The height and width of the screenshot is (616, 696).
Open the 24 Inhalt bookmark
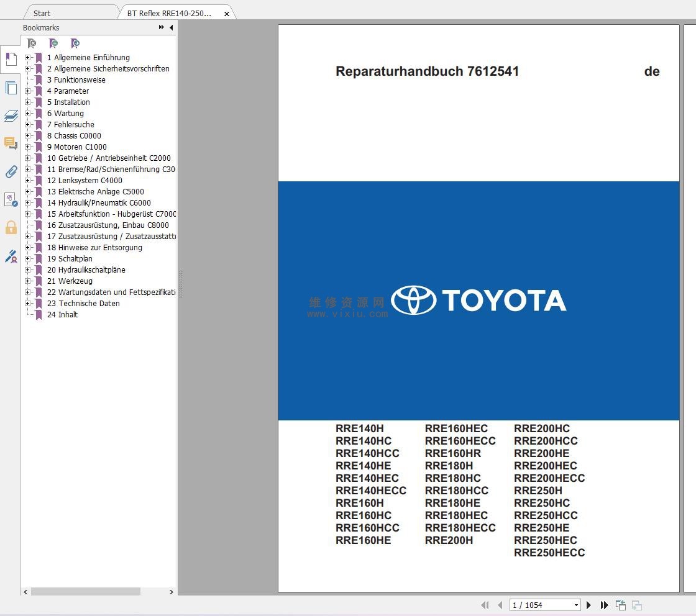[x=62, y=314]
